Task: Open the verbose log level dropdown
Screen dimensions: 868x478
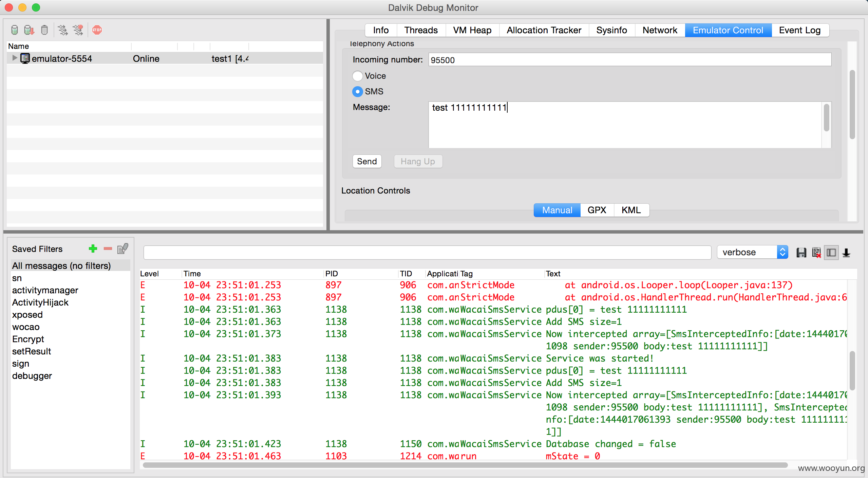Action: (x=752, y=252)
